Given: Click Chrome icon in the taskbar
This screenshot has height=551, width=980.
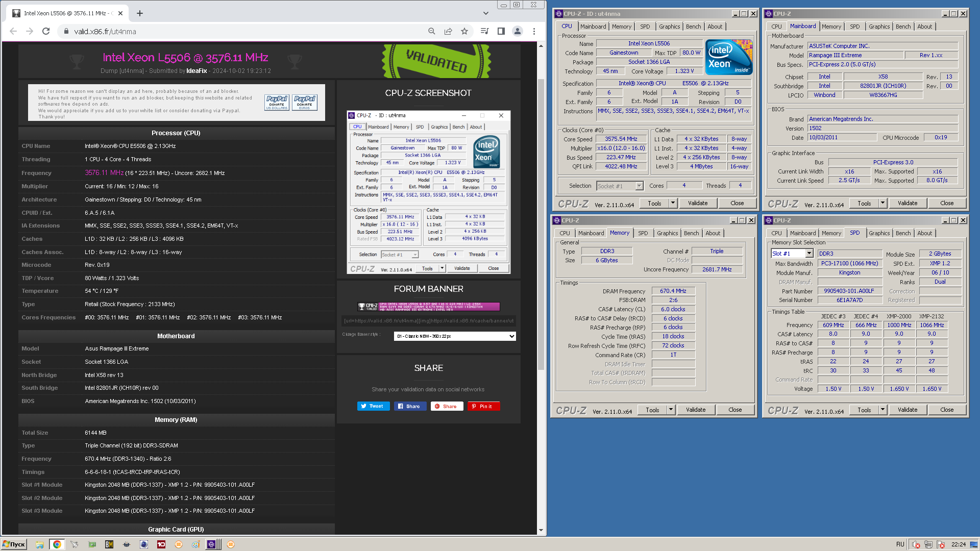Looking at the screenshot, I should coord(57,544).
